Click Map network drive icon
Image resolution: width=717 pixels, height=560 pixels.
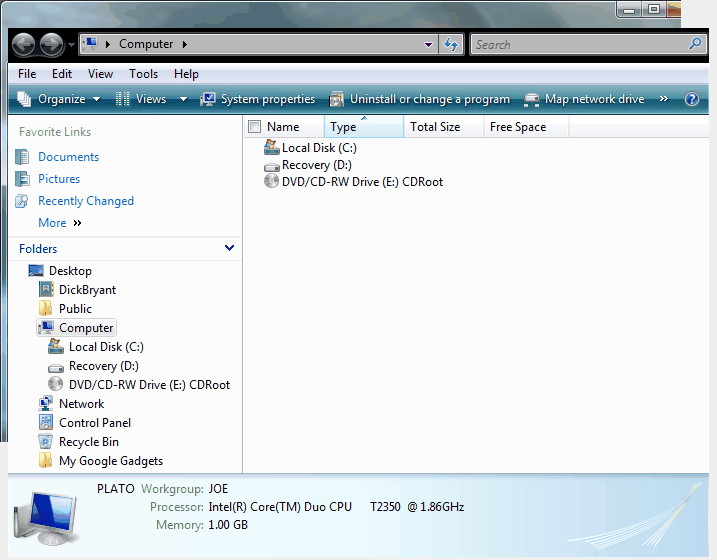531,100
